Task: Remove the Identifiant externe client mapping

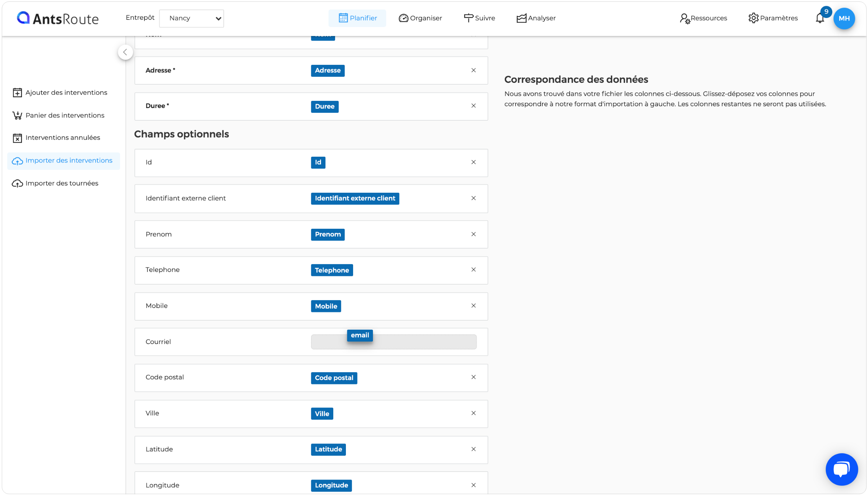Action: coord(473,198)
